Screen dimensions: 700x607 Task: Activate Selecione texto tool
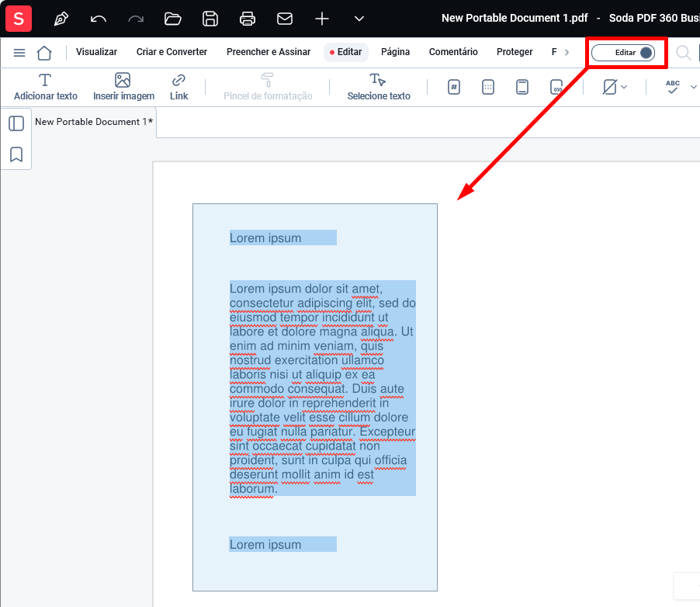(x=379, y=87)
